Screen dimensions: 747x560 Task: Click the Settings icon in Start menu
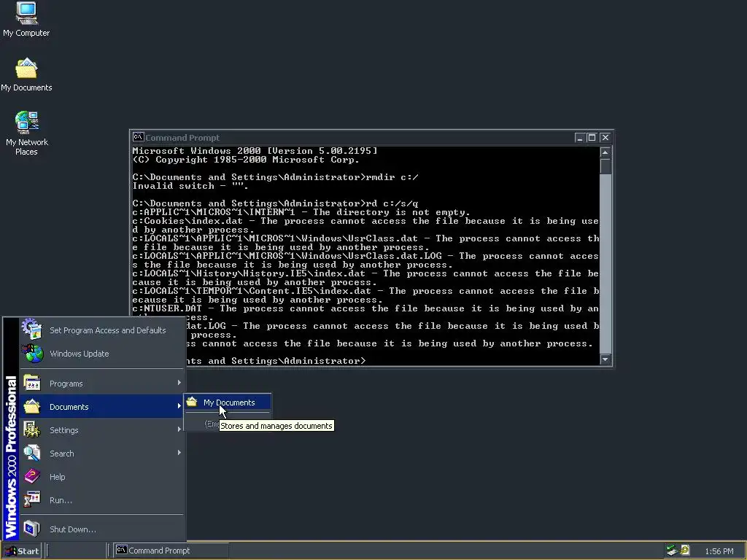point(32,429)
